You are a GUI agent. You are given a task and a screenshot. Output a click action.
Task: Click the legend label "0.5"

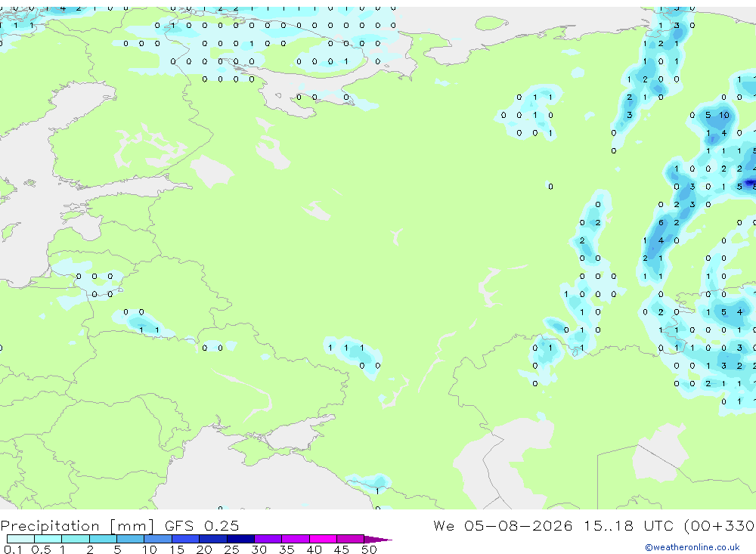point(41,549)
